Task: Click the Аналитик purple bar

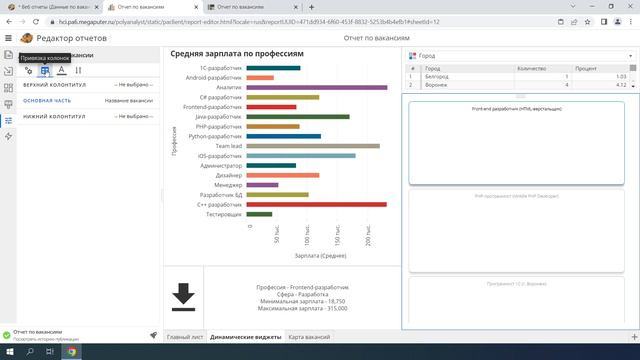Action: [317, 87]
